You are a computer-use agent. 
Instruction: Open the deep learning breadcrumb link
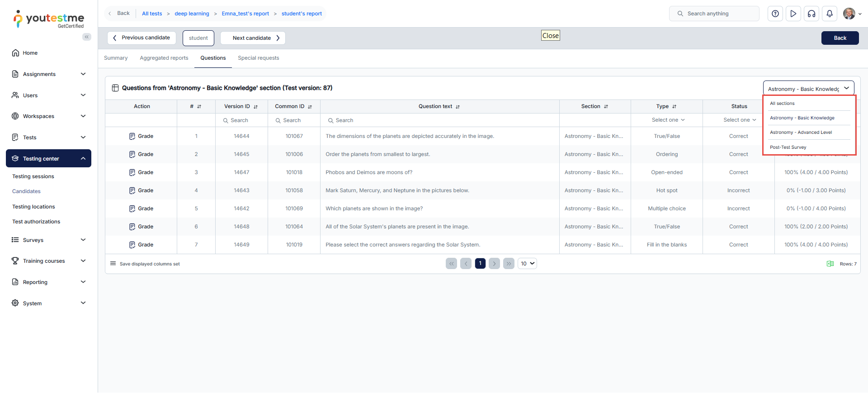192,14
